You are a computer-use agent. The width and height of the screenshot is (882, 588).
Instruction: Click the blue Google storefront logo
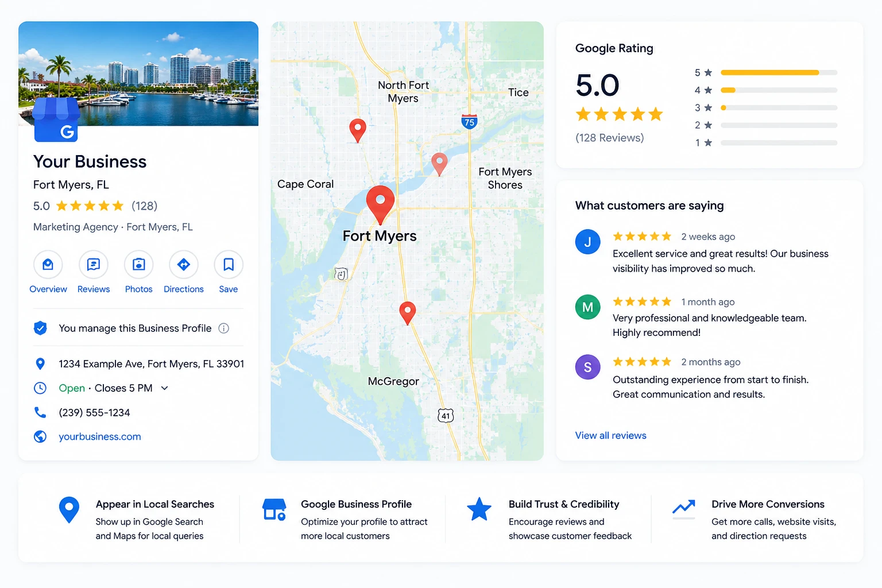(x=56, y=119)
